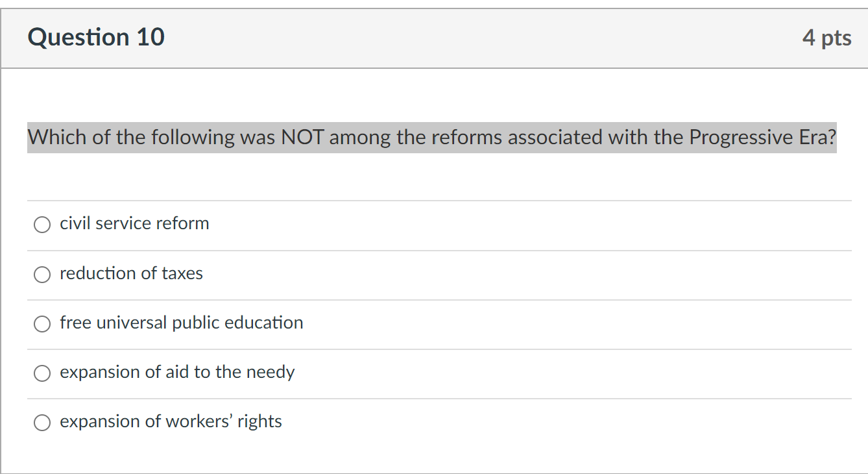Screen dimensions: 868x474
Task: Choose the 'reduction of taxes' radio button
Action: 42,275
